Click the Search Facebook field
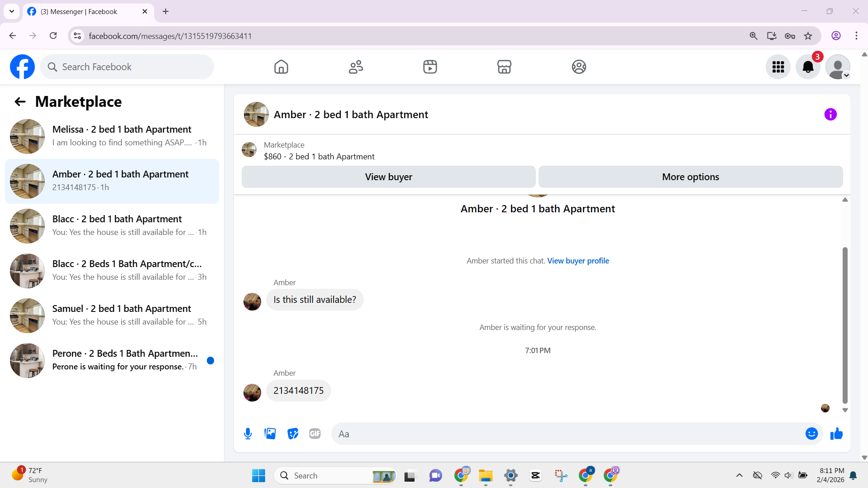868x488 pixels. tap(127, 67)
